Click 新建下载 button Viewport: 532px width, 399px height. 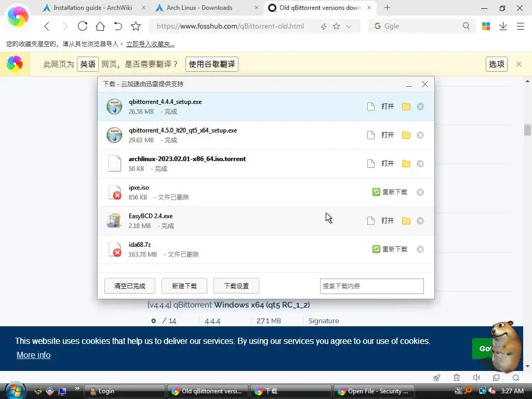coord(184,286)
